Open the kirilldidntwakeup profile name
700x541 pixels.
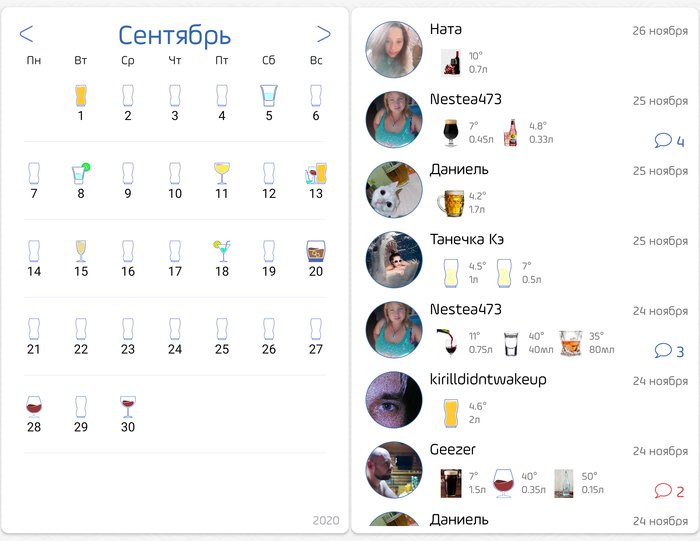[x=488, y=379]
